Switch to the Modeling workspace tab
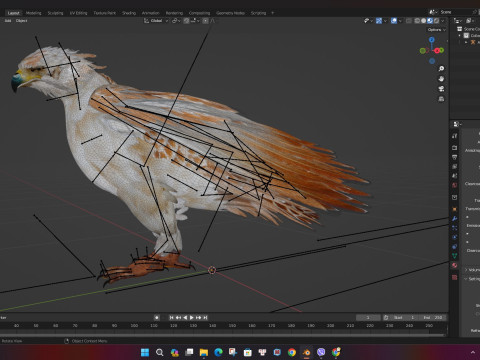Viewport: 480px width, 360px height. tap(34, 13)
